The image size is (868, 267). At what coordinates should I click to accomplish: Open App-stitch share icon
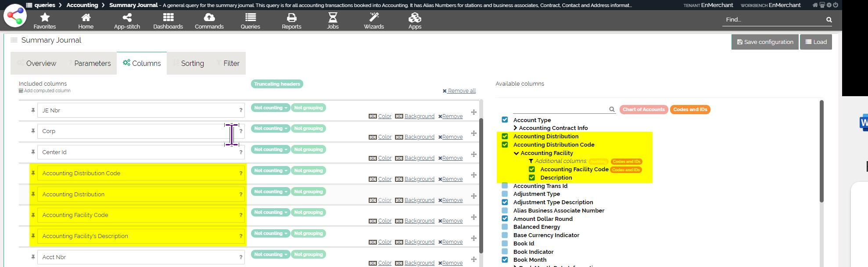127,18
